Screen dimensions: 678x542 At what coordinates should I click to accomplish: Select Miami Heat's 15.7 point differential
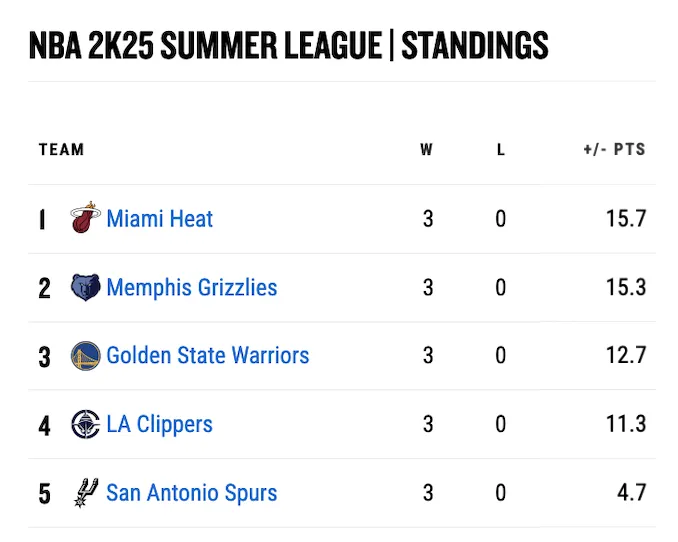click(x=626, y=219)
